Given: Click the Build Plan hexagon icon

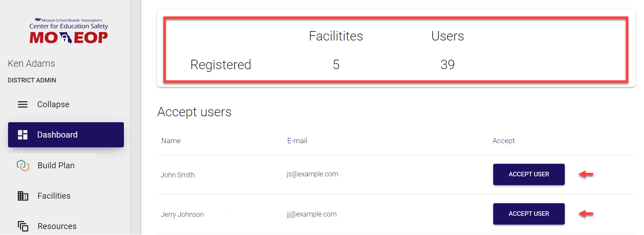Looking at the screenshot, I should (23, 165).
